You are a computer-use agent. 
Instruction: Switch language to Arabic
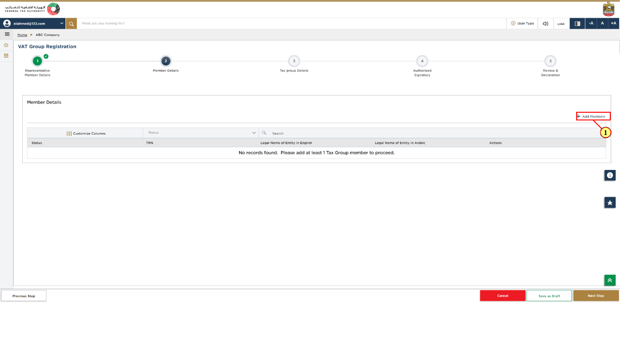click(x=561, y=23)
